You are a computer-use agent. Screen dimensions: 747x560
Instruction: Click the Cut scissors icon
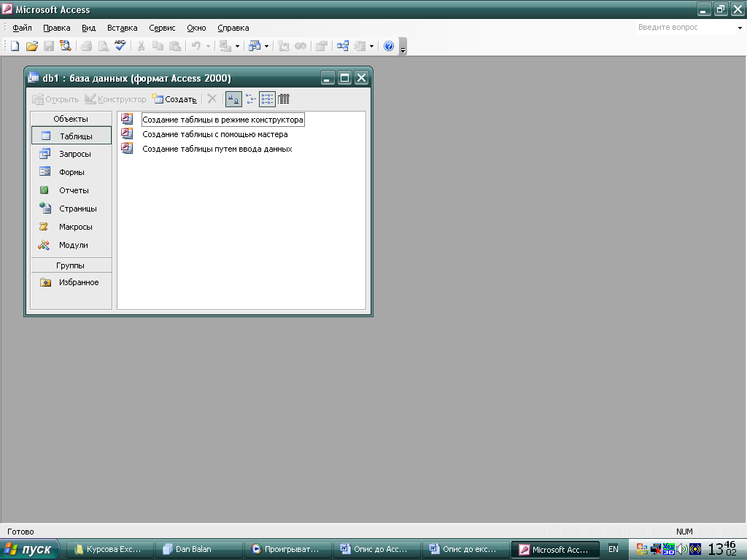(141, 46)
